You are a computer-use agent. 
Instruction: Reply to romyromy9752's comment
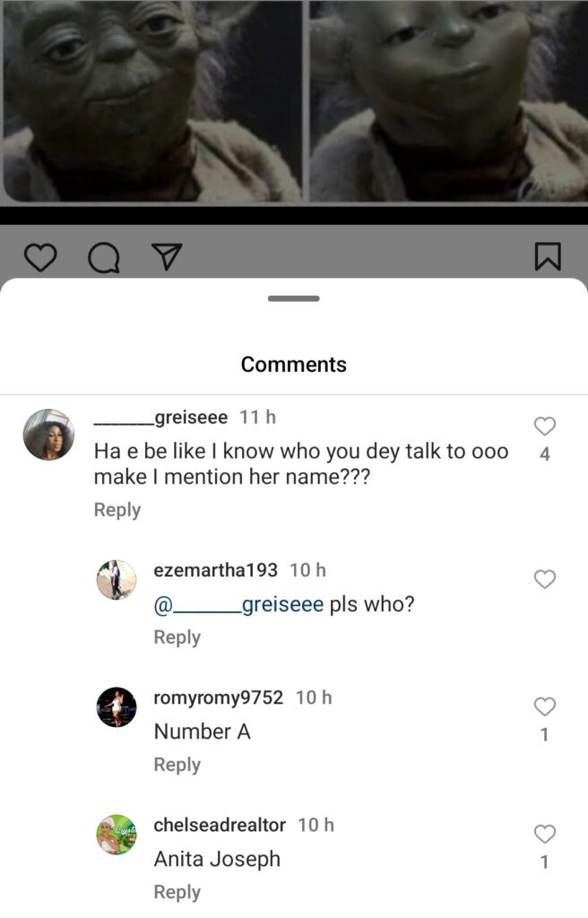[177, 765]
